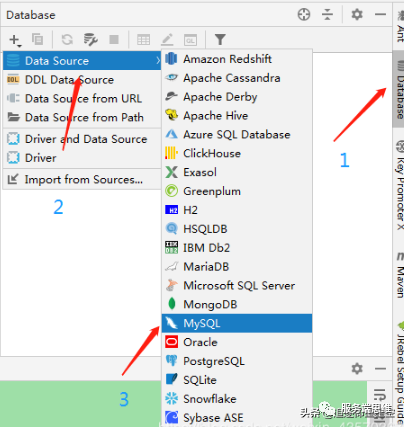404x427 pixels.
Task: Select Exasol data source
Action: point(237,172)
